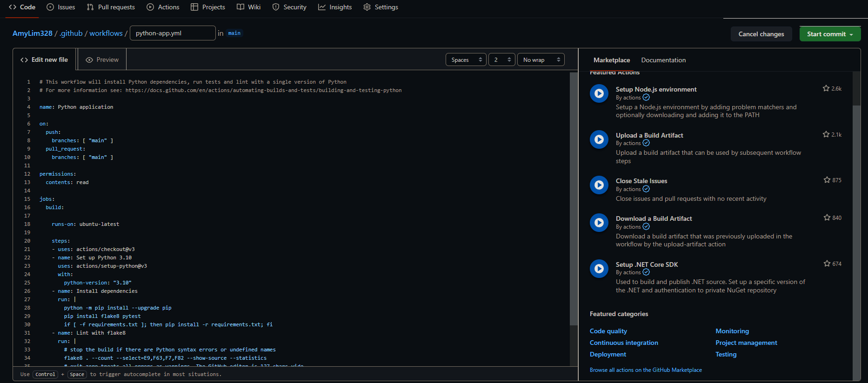Screen dimensions: 868x383
Task: Open Setup Node.js environment action
Action: [656, 89]
